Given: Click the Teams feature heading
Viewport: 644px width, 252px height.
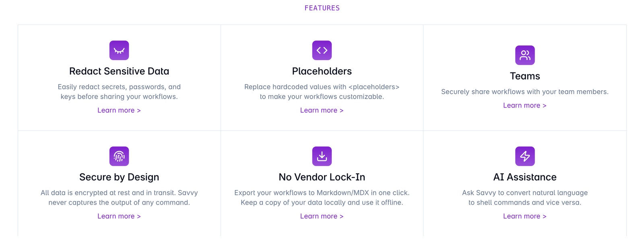Looking at the screenshot, I should tap(525, 76).
